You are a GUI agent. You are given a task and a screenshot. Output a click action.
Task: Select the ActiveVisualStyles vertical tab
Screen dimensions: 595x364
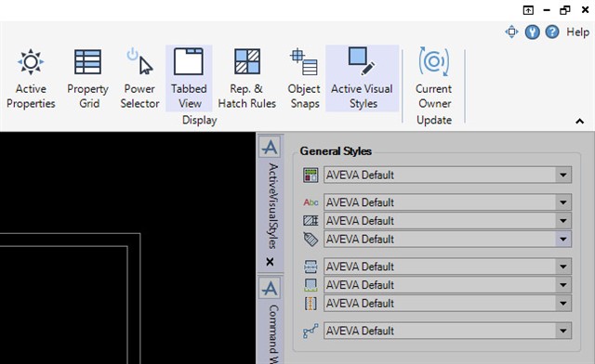[x=272, y=206]
